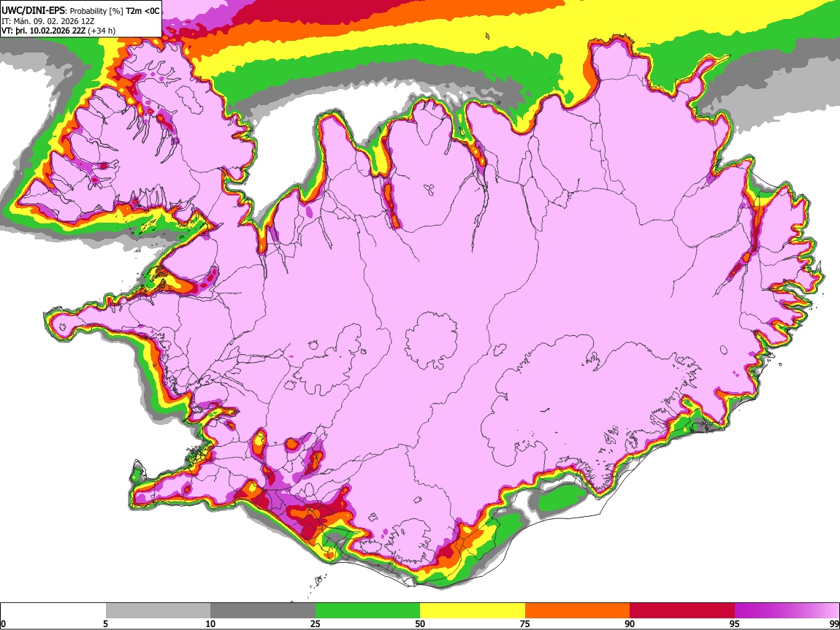Click the '(+34 h)' forecast offset text
Image resolution: width=840 pixels, height=630 pixels.
(x=102, y=31)
